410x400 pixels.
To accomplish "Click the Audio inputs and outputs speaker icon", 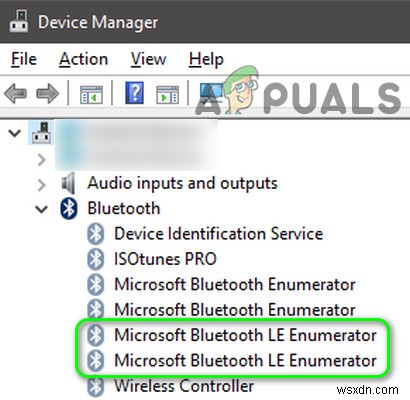I will 68,183.
